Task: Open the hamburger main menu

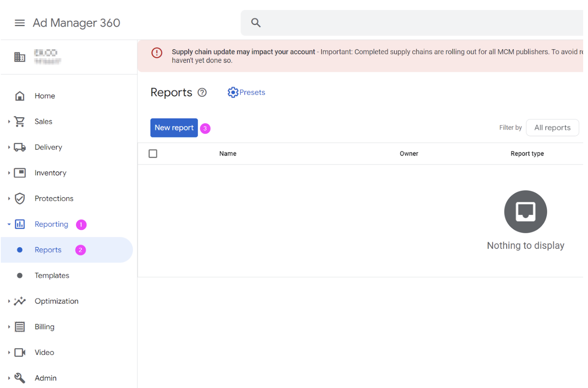Action: coord(19,23)
